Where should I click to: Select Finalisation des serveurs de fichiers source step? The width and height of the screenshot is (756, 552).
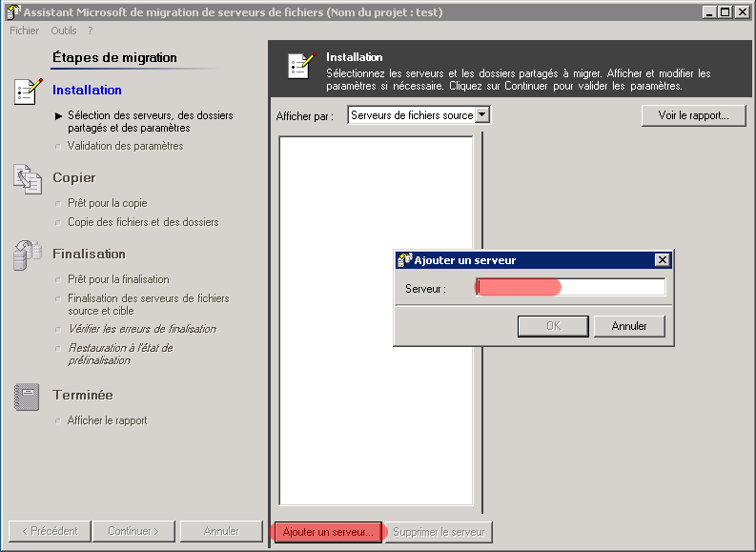149,305
